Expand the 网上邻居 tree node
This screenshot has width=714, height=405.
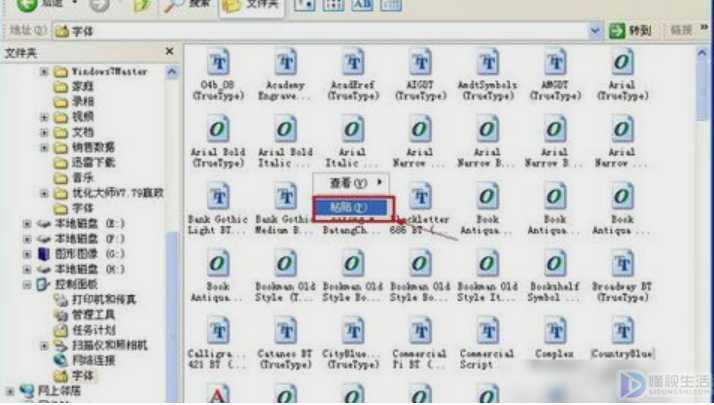coord(10,391)
